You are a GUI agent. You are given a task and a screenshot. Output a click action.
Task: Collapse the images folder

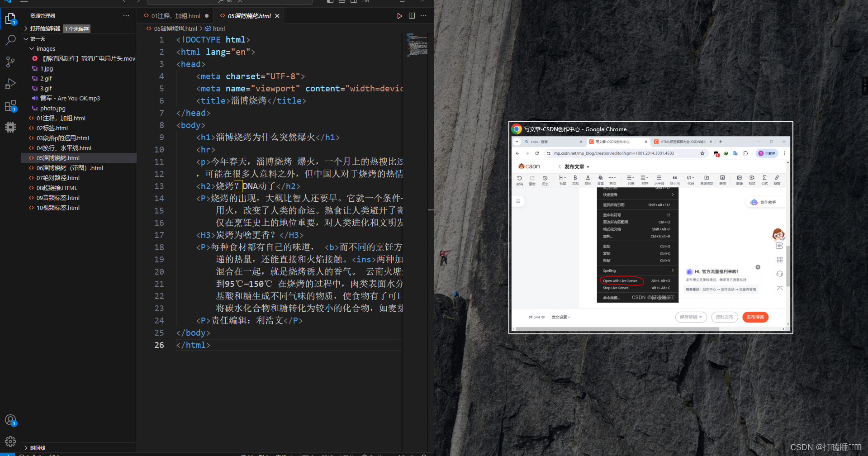click(x=46, y=48)
